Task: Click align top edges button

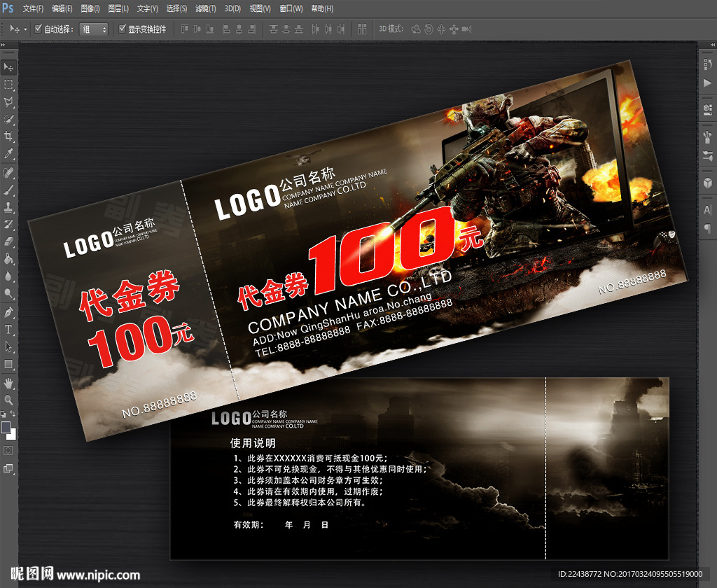Action: [x=184, y=29]
